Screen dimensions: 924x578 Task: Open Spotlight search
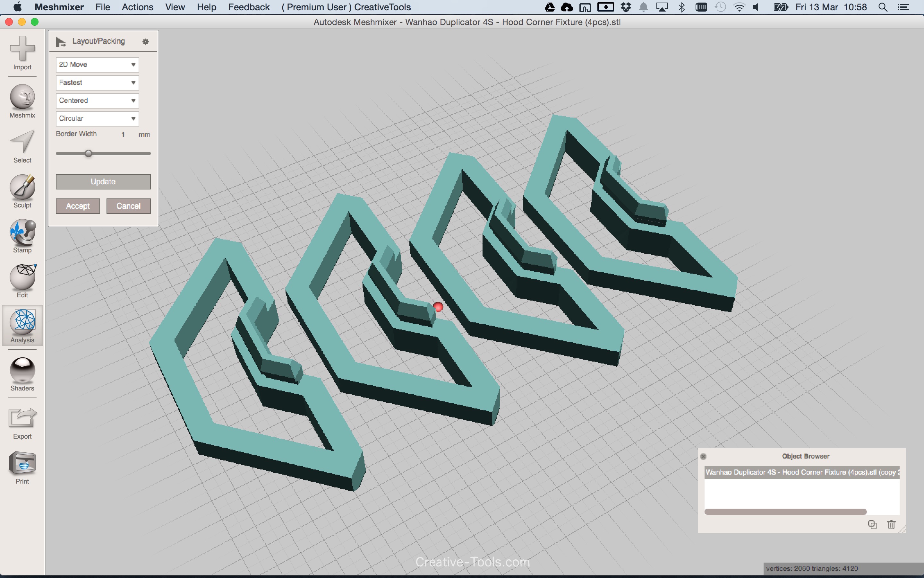tap(883, 7)
